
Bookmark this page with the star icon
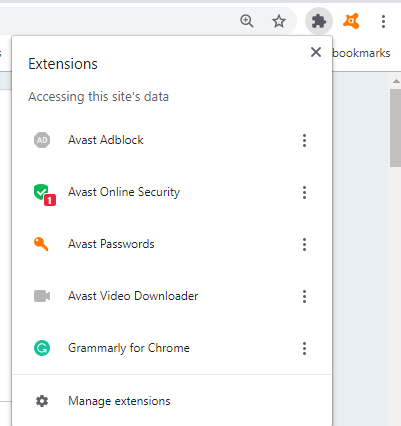[279, 21]
